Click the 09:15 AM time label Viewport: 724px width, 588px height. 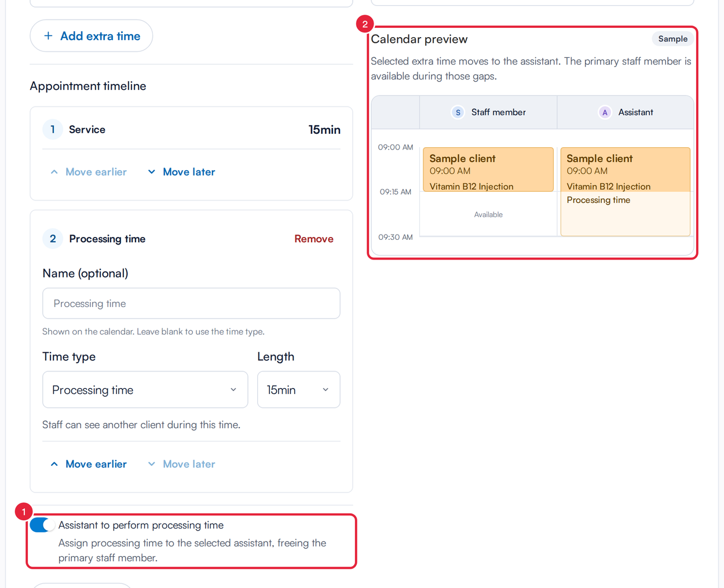[396, 192]
